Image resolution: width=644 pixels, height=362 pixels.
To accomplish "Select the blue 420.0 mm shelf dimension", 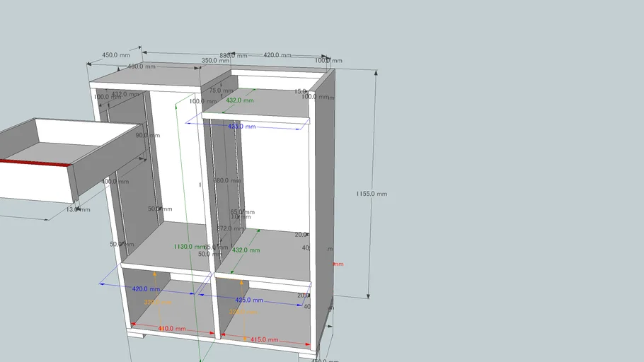I will [x=146, y=289].
